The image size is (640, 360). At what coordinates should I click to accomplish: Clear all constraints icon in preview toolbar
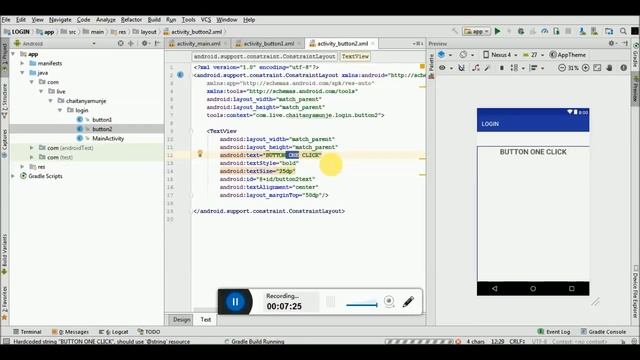[x=476, y=68]
